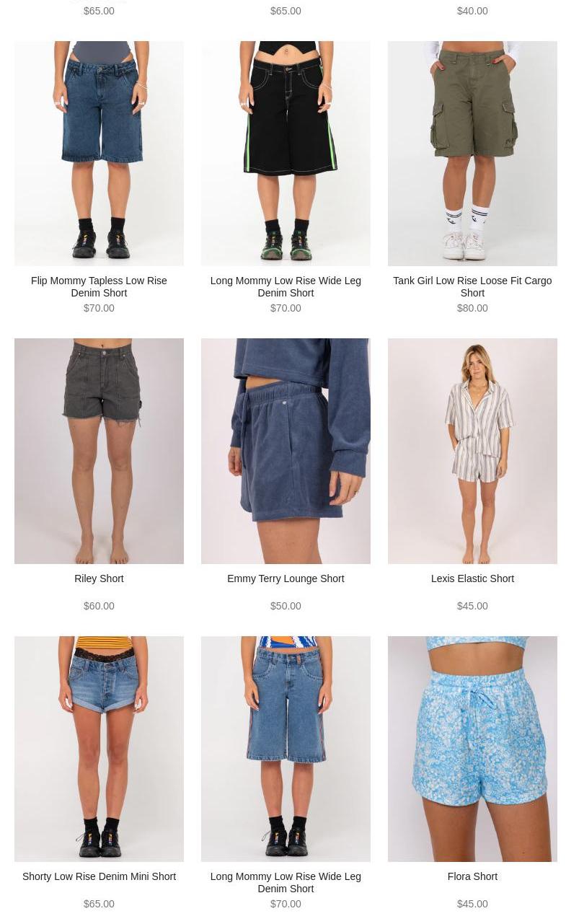Viewport: 566px width, 924px height.
Task: Open the Tank Girl olive cargo short photo
Action: click(472, 154)
